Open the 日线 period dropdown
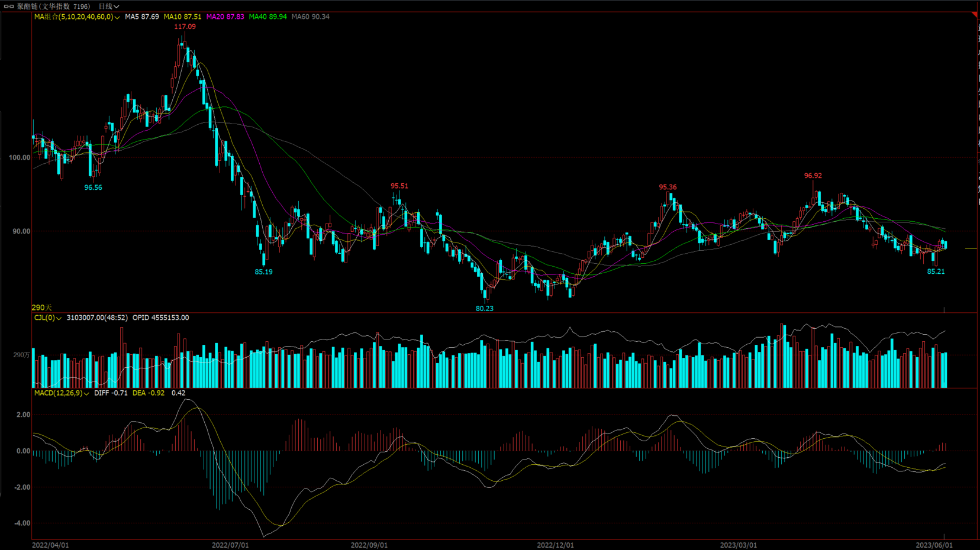Screen dimensions: 980x550 [109, 7]
